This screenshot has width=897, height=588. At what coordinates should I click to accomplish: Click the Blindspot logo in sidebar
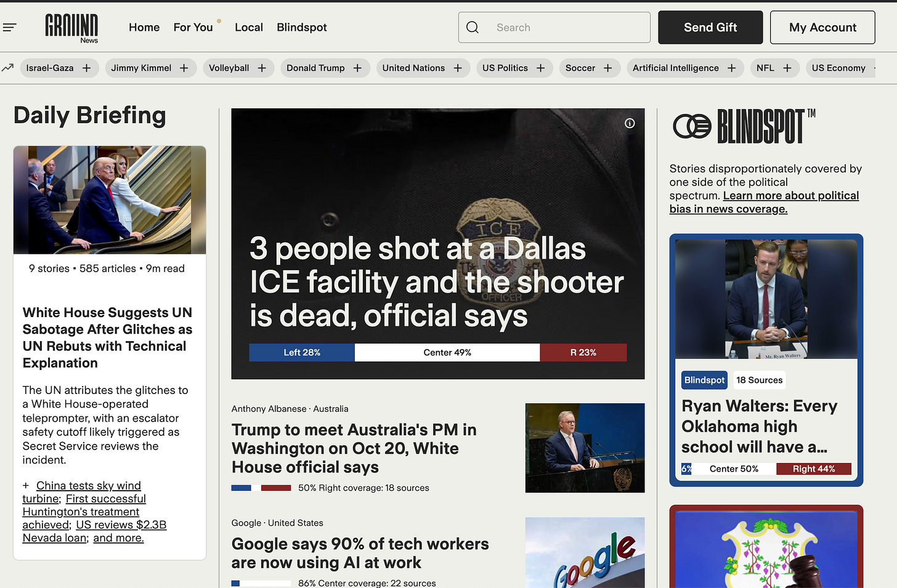point(744,126)
